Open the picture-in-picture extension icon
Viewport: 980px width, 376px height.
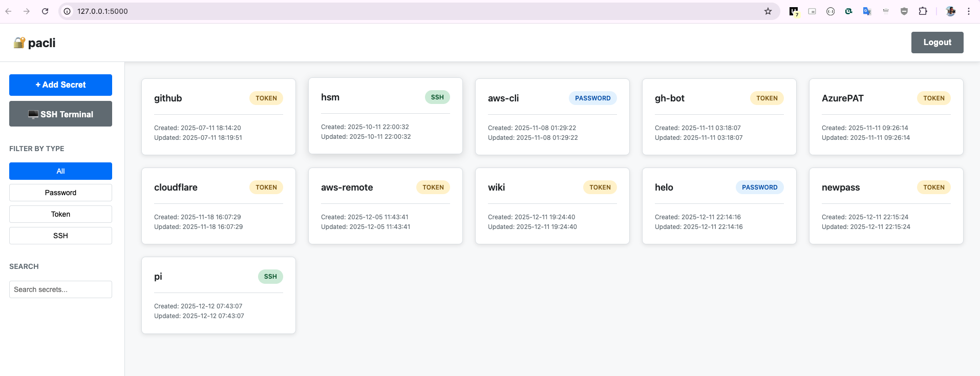[x=812, y=11]
